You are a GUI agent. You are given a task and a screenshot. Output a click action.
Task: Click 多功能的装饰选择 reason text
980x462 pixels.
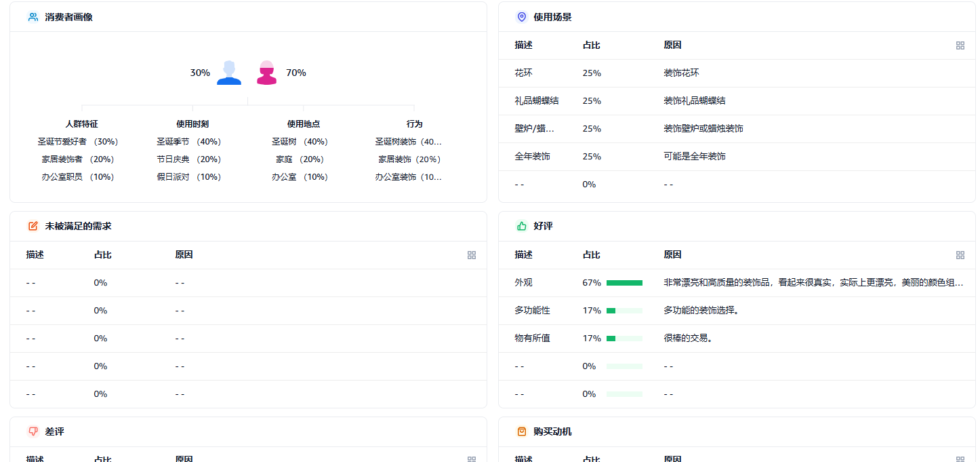click(701, 311)
